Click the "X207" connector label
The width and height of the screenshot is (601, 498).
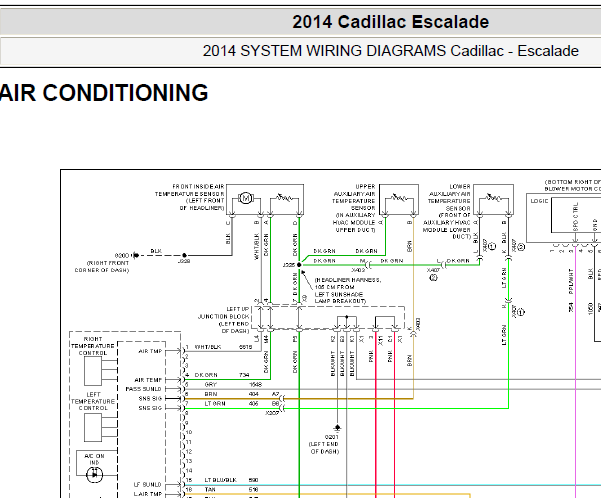tap(272, 413)
